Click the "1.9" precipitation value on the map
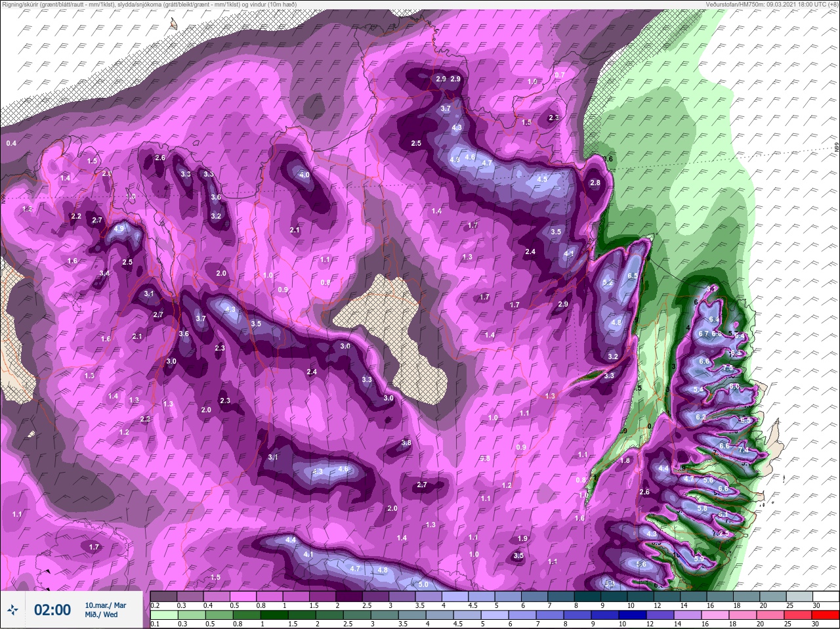 click(522, 538)
